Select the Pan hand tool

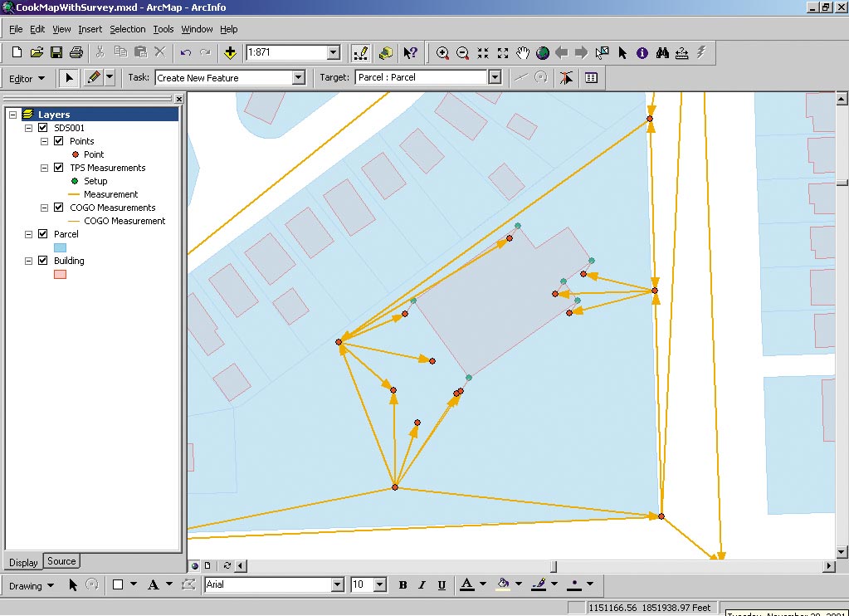[523, 53]
